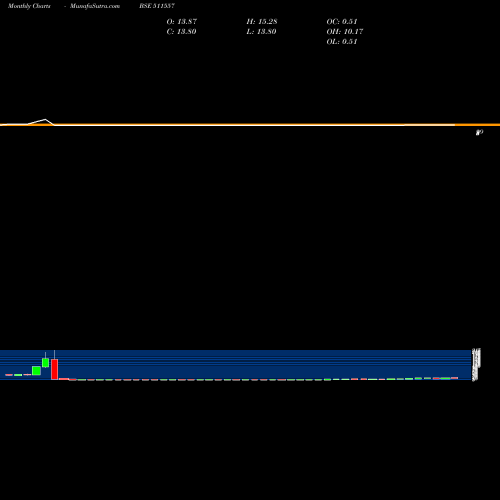
Task: Click the high value 'H: 15.28'
Action: pos(262,21)
